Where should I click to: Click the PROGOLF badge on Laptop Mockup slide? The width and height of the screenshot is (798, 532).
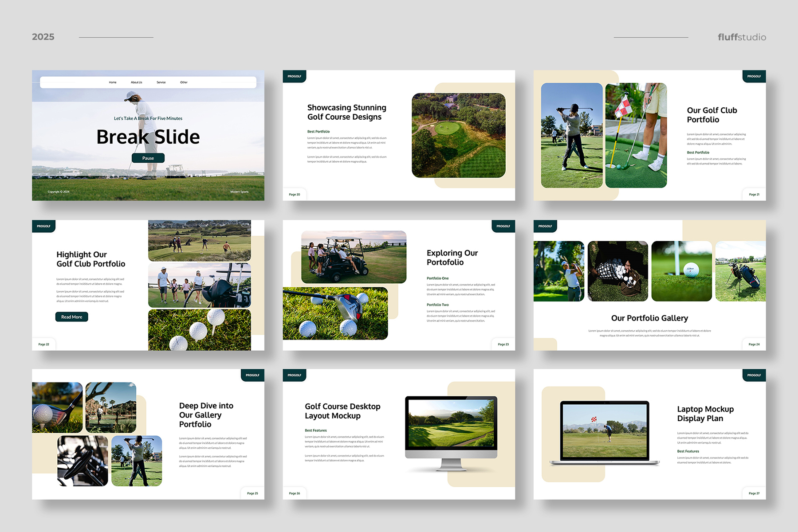pos(754,375)
